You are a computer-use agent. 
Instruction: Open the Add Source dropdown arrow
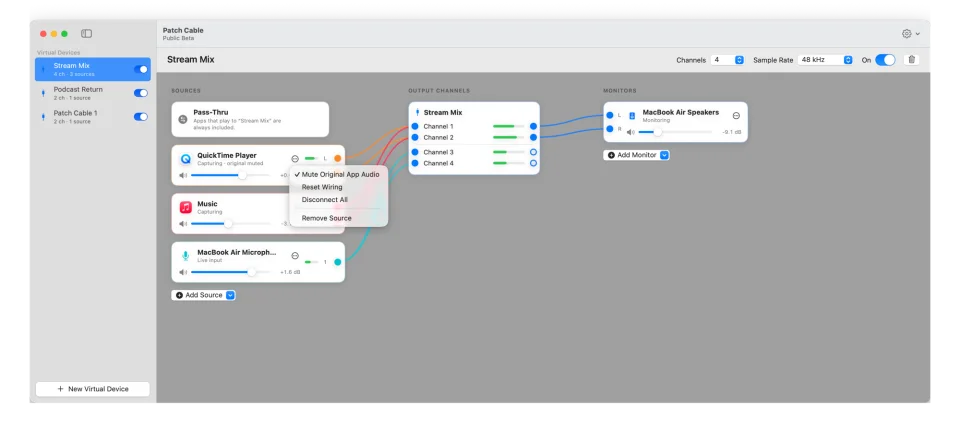[230, 295]
